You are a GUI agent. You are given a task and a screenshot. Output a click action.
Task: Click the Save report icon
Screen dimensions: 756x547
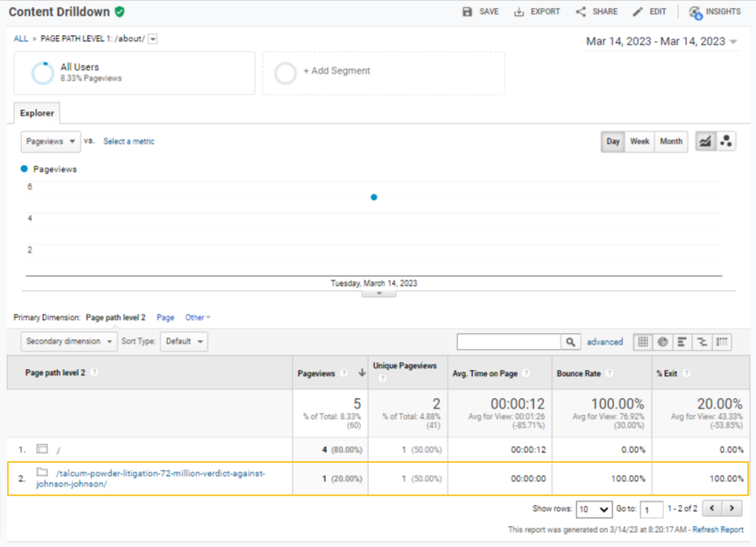[468, 11]
